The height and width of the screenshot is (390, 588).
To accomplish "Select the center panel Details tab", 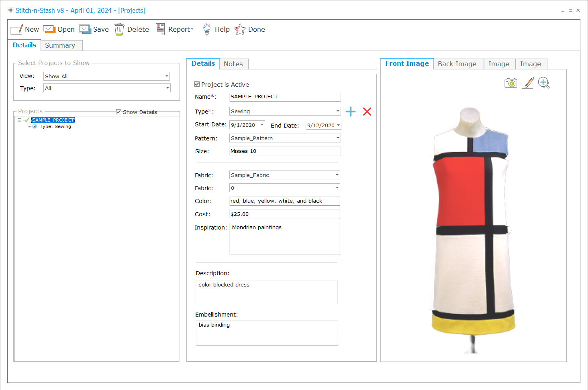I will pyautogui.click(x=203, y=63).
